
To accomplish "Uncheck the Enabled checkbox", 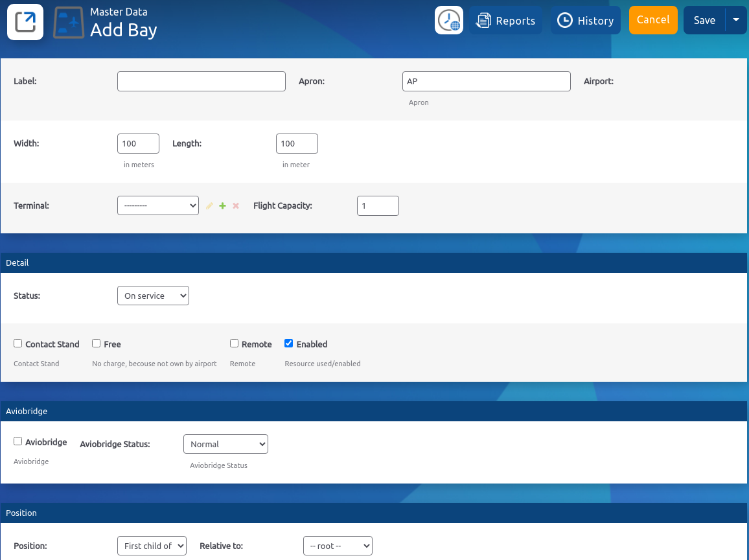I will click(289, 344).
